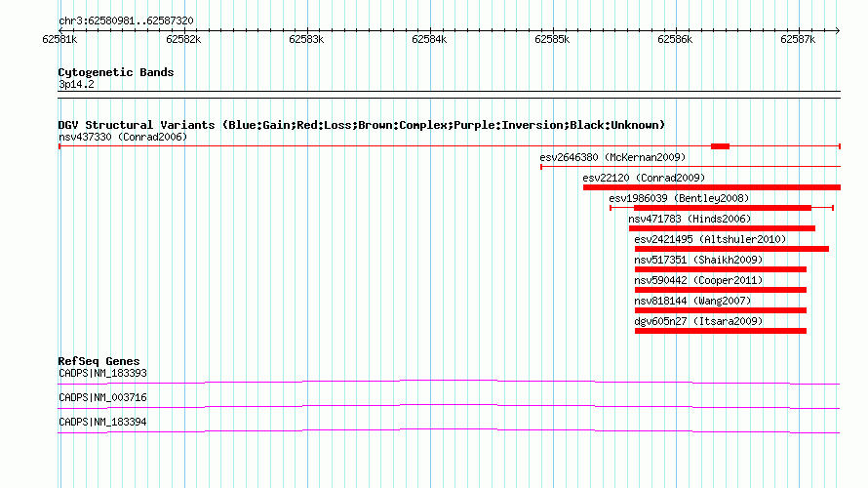The height and width of the screenshot is (488, 868).
Task: Select gene label CADPS|NM_003716
Action: pos(103,397)
